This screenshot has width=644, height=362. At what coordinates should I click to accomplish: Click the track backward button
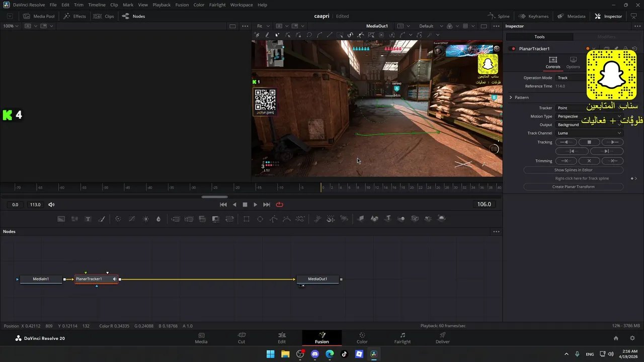coord(566,142)
